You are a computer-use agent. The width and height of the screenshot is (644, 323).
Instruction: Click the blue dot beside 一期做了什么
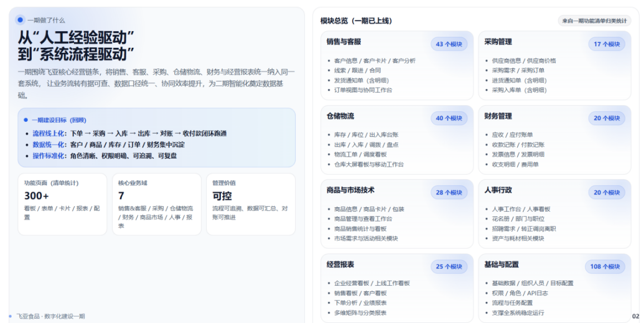tap(21, 20)
